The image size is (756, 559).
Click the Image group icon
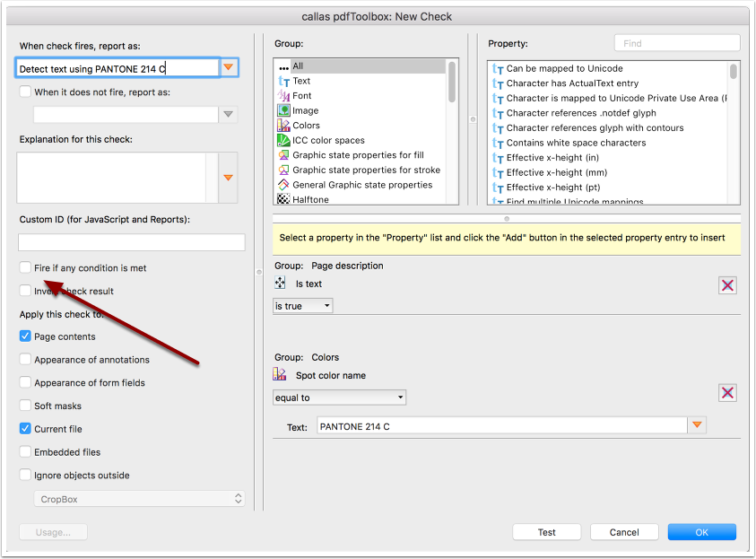283,110
